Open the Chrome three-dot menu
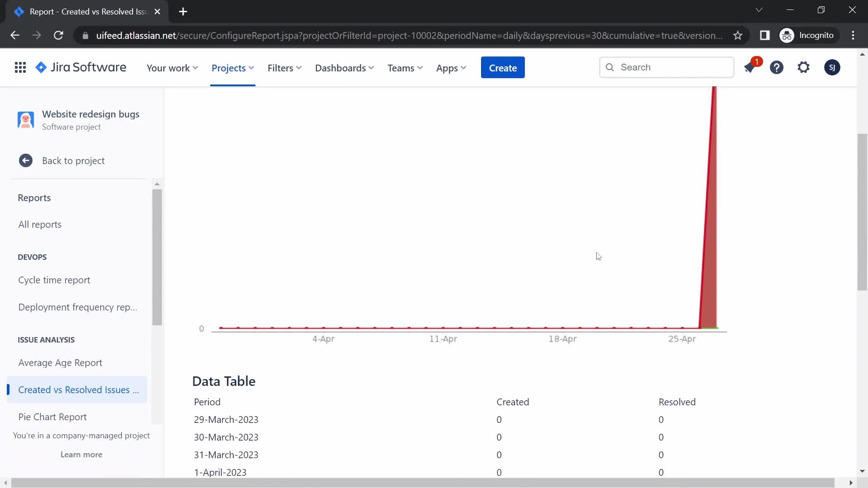The image size is (868, 488). point(853,35)
